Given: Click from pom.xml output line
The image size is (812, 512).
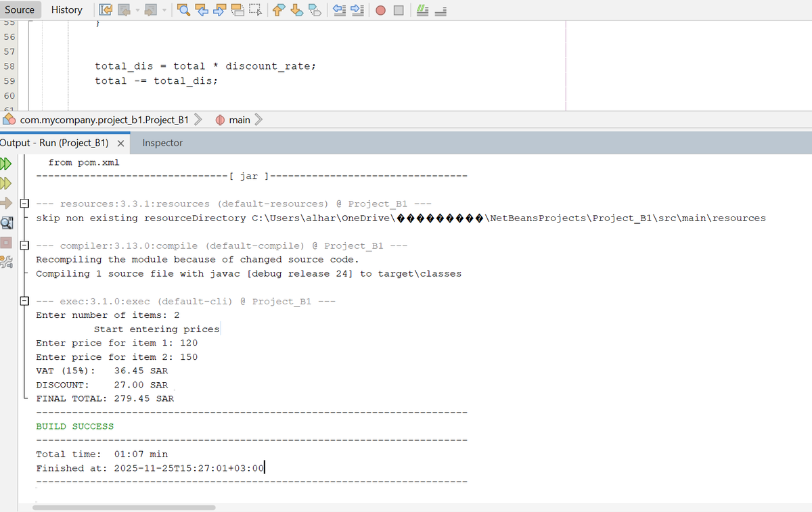Looking at the screenshot, I should coord(84,162).
